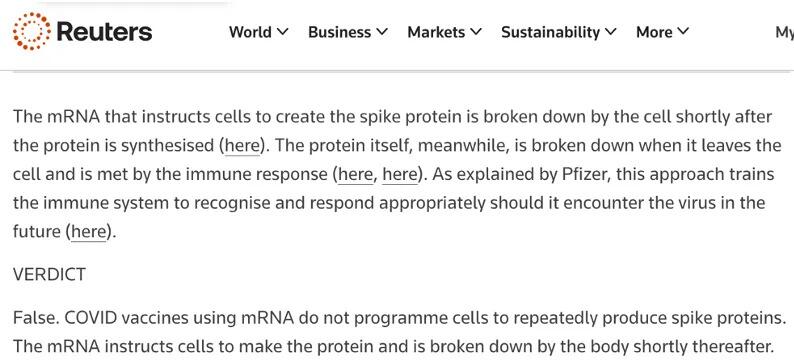Open the More menu label

pyautogui.click(x=654, y=32)
